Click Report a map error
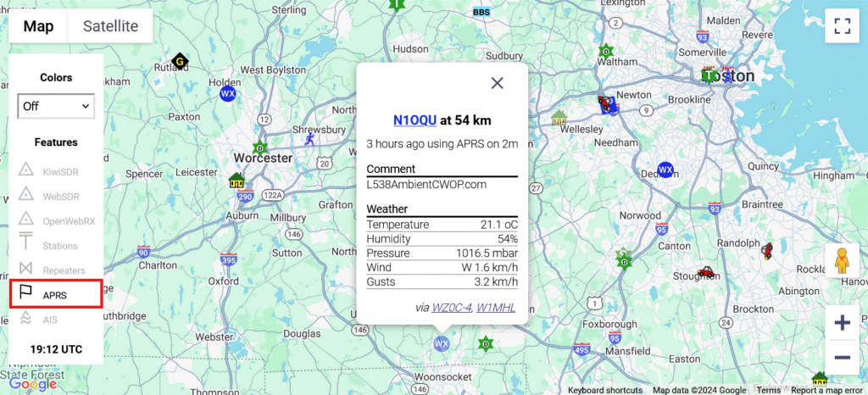This screenshot has height=395, width=868. click(x=826, y=390)
